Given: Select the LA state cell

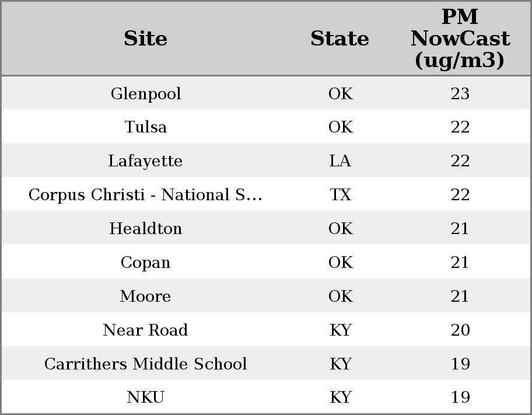Looking at the screenshot, I should [x=340, y=161].
